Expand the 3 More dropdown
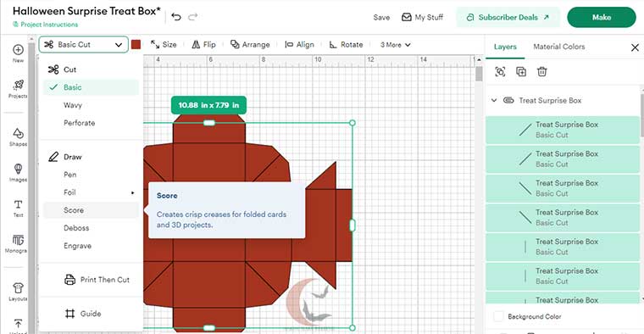The width and height of the screenshot is (644, 334). click(395, 45)
